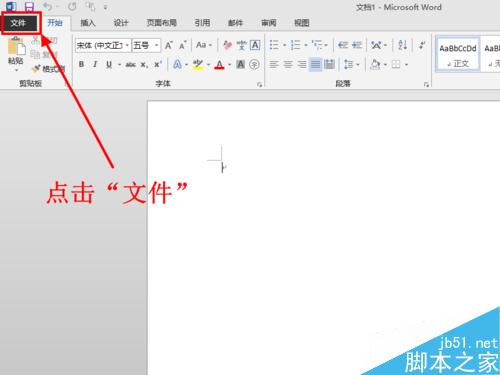
Task: Open the 插入 (Insert) tab
Action: point(88,23)
